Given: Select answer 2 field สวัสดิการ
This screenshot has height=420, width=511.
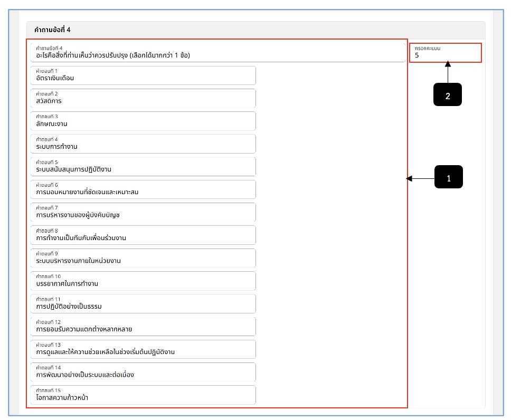Looking at the screenshot, I should click(143, 98).
